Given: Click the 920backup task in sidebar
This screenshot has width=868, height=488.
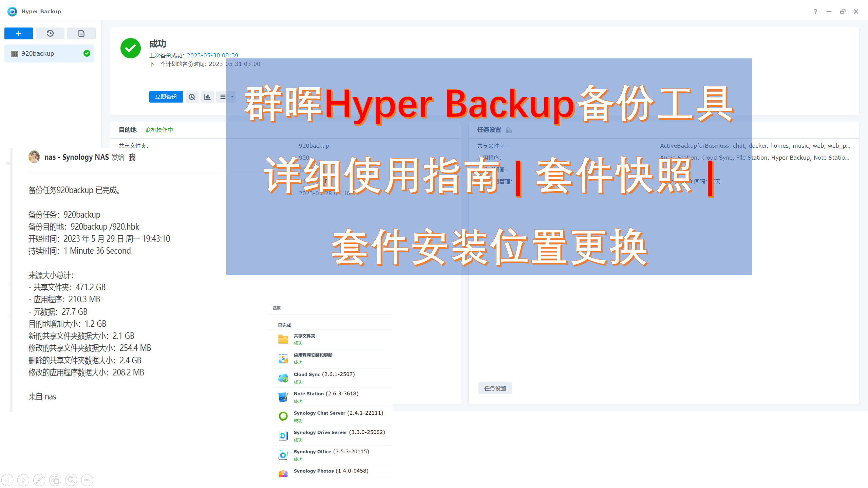Looking at the screenshot, I should 50,53.
